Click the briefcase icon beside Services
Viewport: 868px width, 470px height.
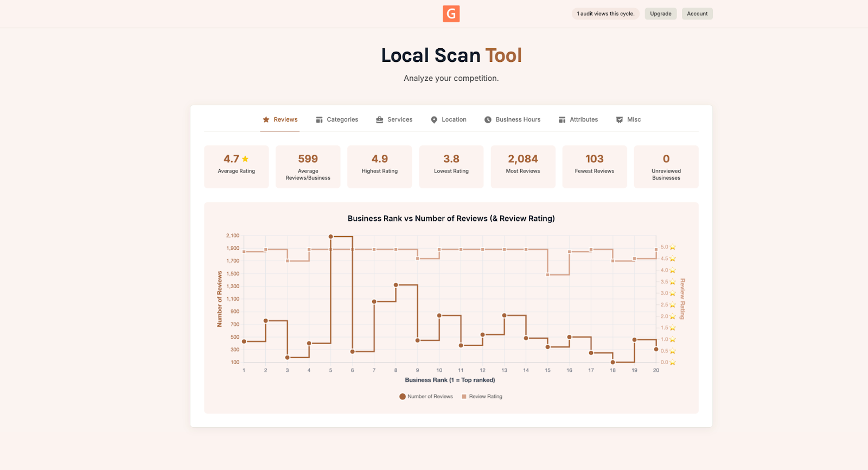click(380, 119)
